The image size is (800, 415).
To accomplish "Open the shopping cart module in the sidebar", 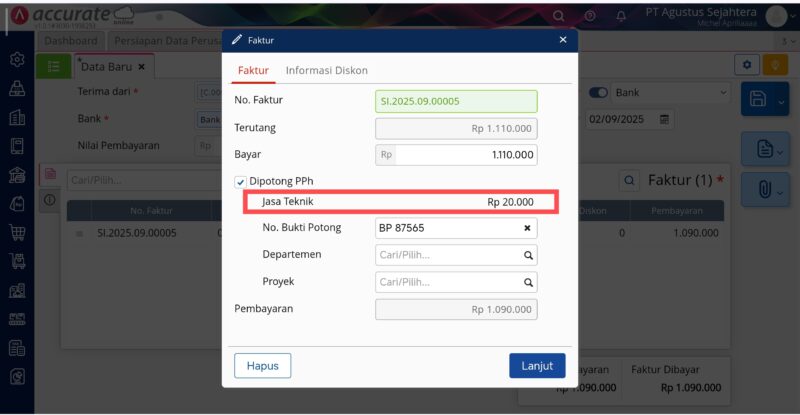I will click(17, 233).
